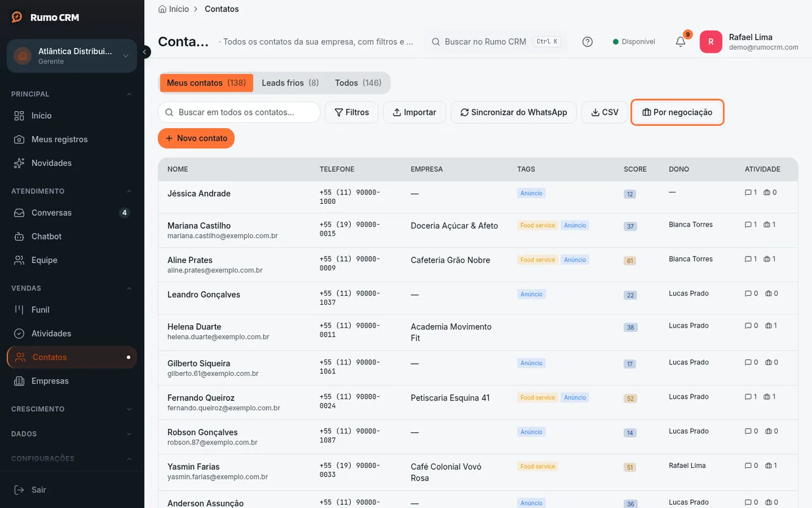The image size is (812, 508).
Task: Open Empresas in the sidebar
Action: click(72, 381)
